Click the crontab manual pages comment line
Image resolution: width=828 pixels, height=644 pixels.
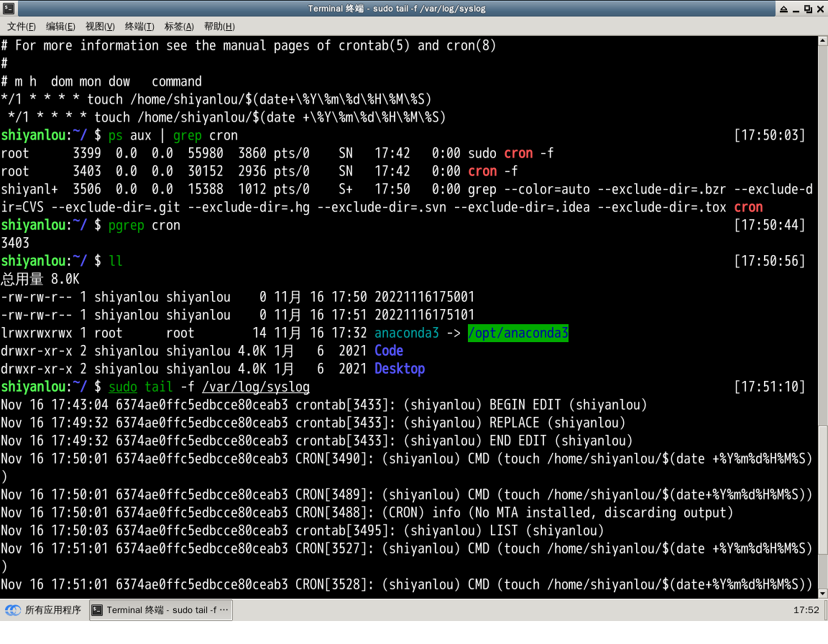248,46
